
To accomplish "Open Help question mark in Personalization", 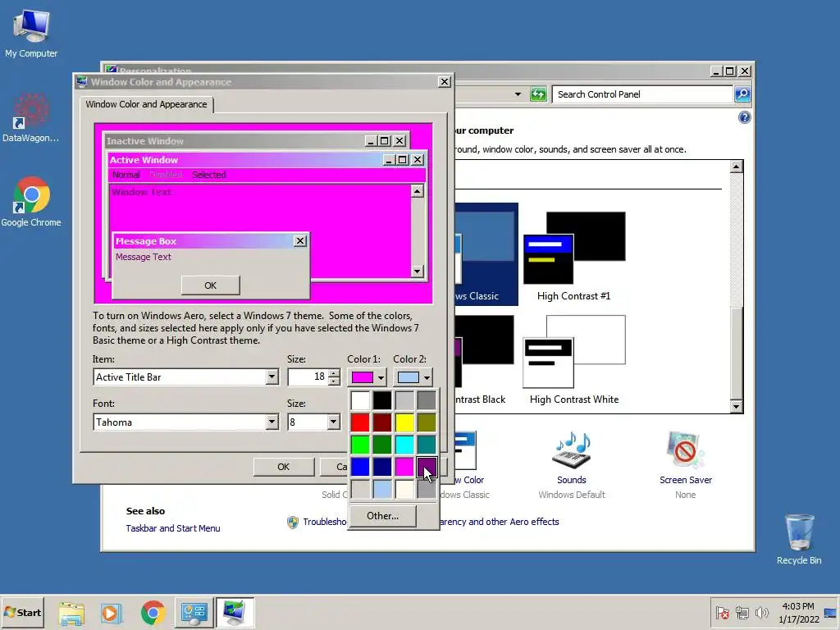I will pos(744,117).
